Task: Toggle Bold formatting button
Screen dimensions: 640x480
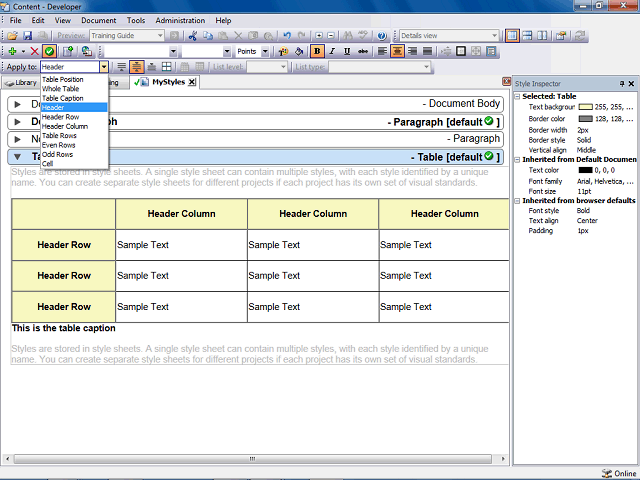Action: click(317, 51)
